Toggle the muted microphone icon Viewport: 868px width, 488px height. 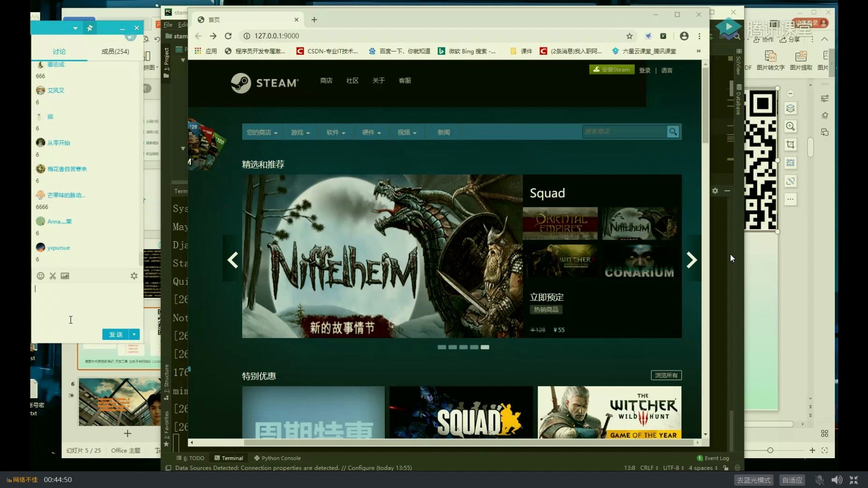pyautogui.click(x=819, y=480)
